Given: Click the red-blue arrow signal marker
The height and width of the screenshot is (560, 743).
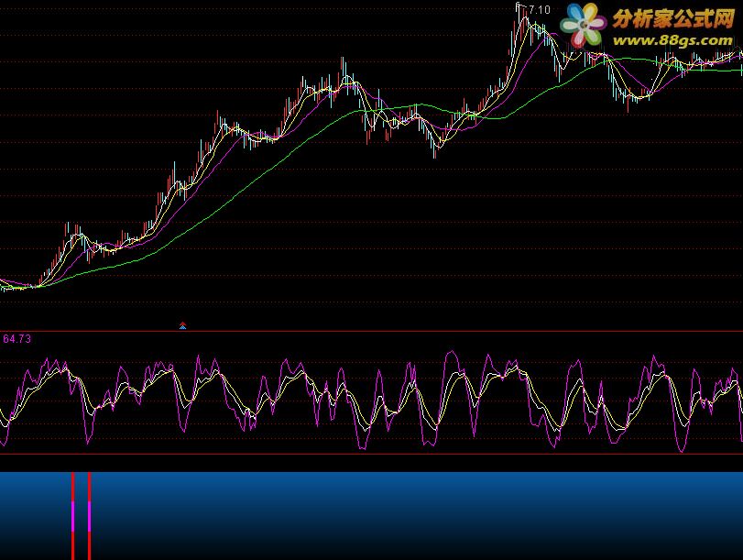Looking at the screenshot, I should pos(183,325).
